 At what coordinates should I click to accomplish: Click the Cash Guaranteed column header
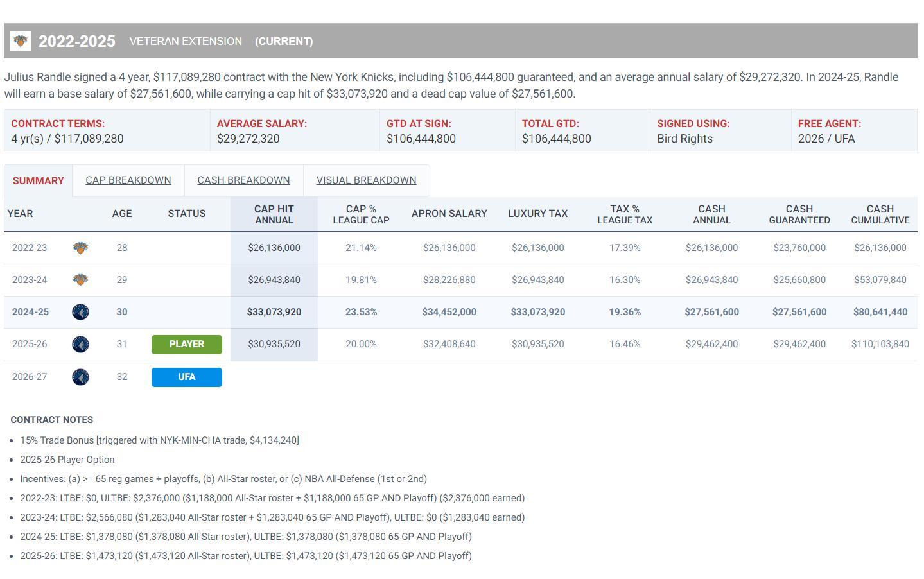(x=799, y=214)
